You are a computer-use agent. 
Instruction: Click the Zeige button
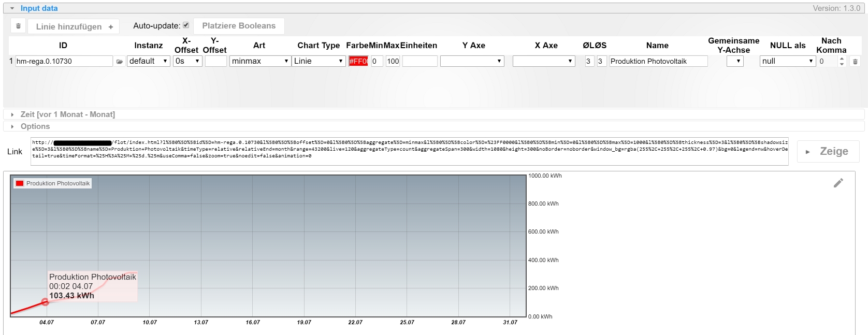[828, 151]
